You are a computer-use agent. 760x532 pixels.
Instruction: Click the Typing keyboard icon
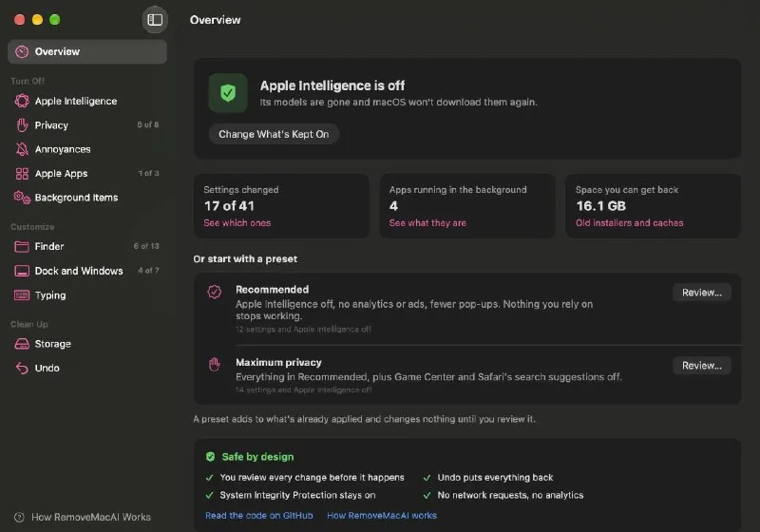point(22,295)
